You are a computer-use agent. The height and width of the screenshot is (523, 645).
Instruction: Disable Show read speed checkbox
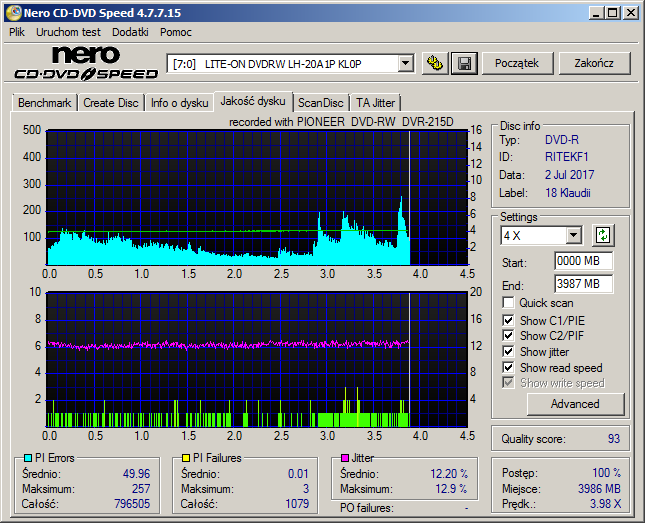coord(508,367)
